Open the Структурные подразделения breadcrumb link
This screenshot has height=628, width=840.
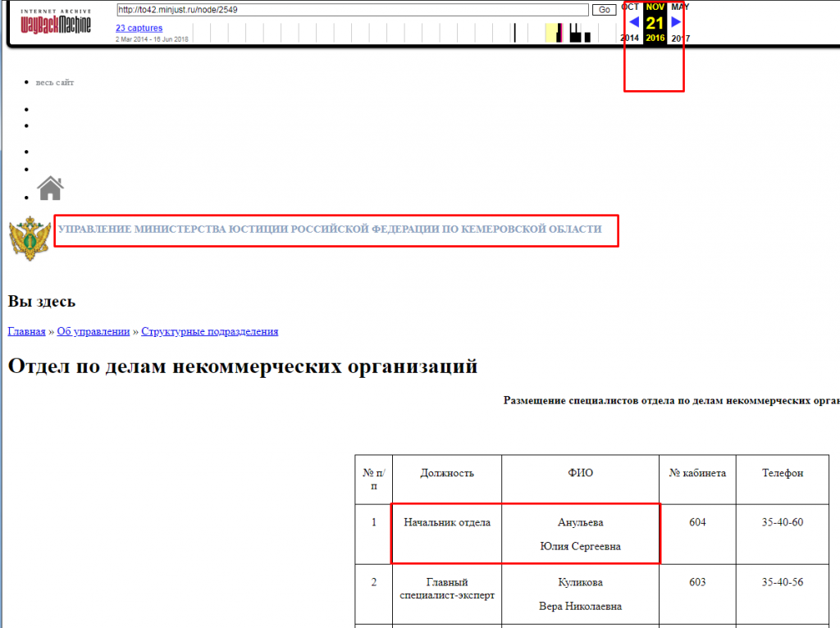tap(211, 330)
